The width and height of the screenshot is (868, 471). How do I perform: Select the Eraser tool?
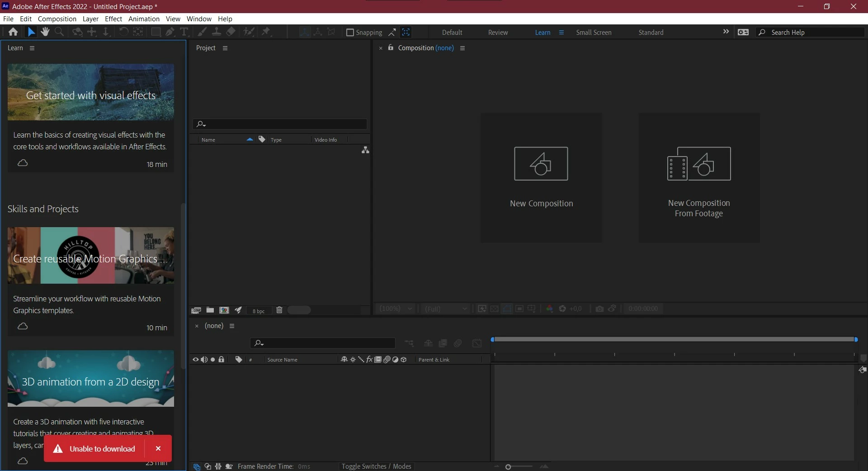click(231, 32)
